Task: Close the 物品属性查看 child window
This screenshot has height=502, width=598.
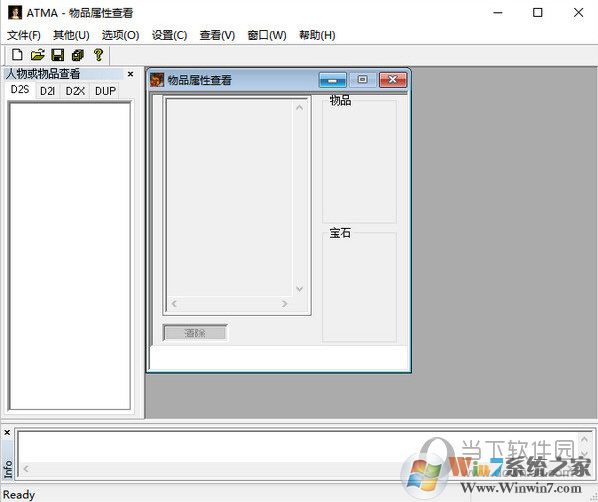Action: click(x=393, y=80)
